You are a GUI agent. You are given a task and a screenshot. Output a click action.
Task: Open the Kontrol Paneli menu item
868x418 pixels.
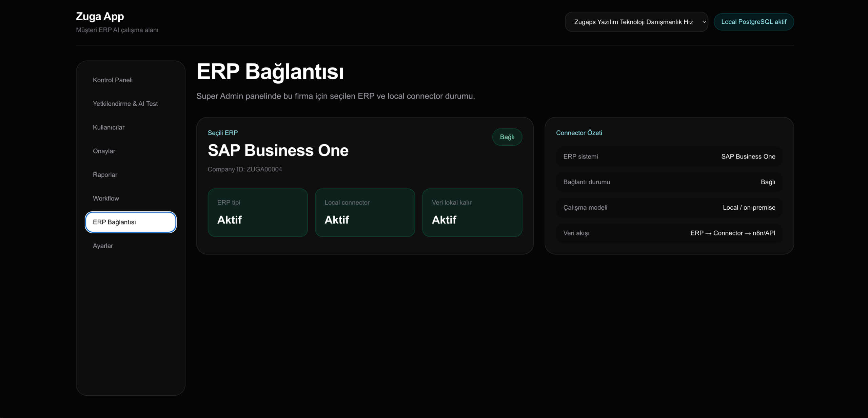[131, 80]
